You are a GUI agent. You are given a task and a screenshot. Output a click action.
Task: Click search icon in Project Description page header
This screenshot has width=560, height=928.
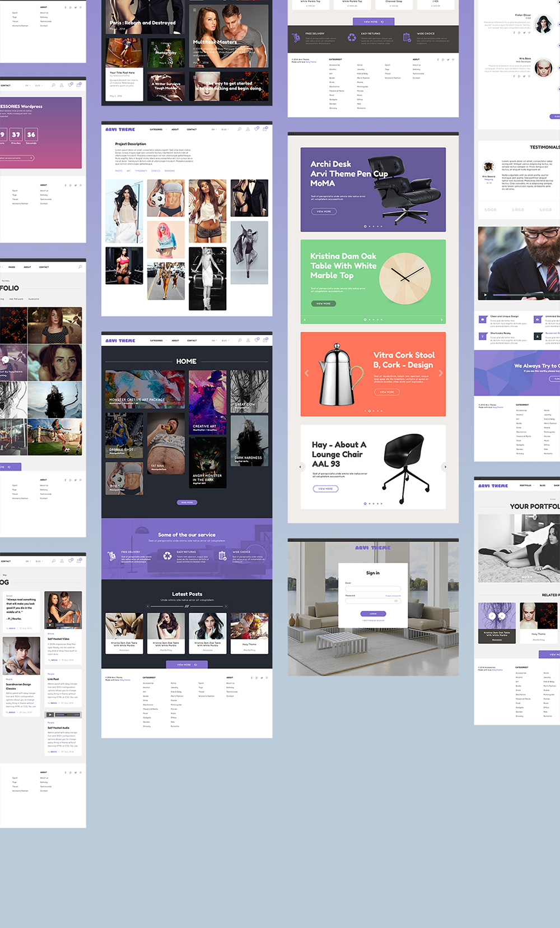tap(240, 129)
